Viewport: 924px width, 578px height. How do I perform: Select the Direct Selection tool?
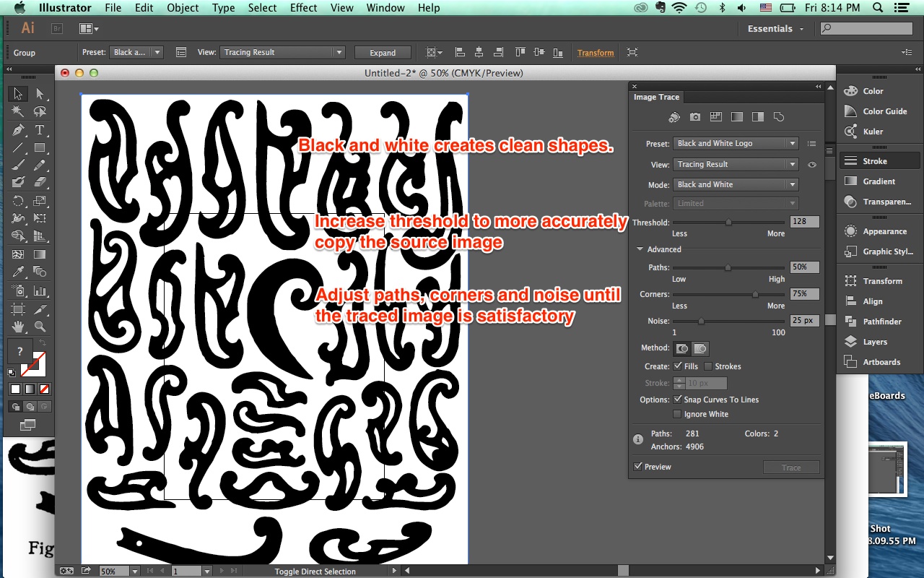40,94
